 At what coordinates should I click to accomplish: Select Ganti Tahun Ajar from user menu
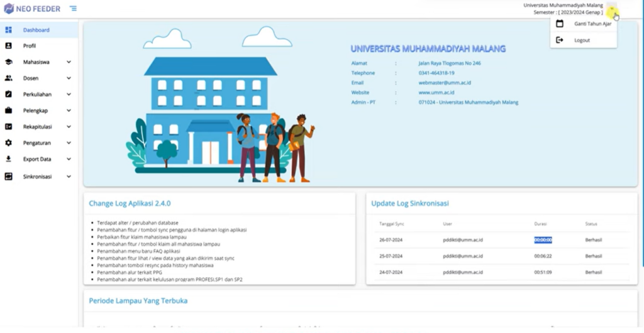[x=592, y=24]
